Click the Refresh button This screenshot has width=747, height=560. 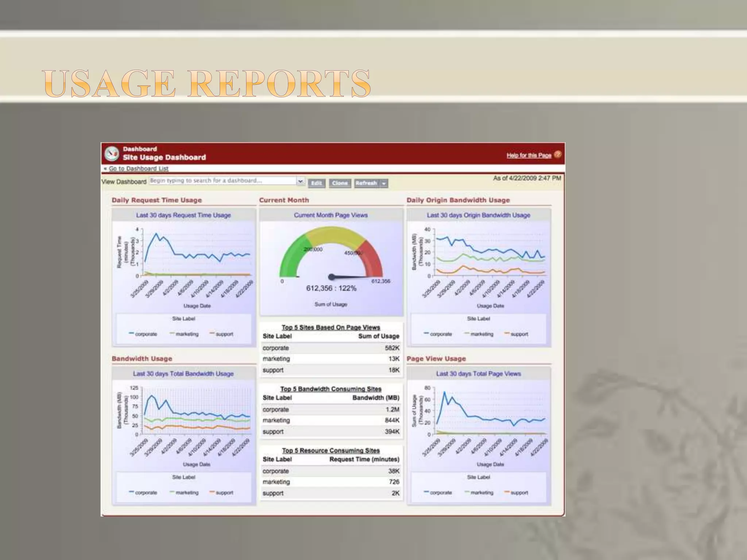[x=366, y=183]
